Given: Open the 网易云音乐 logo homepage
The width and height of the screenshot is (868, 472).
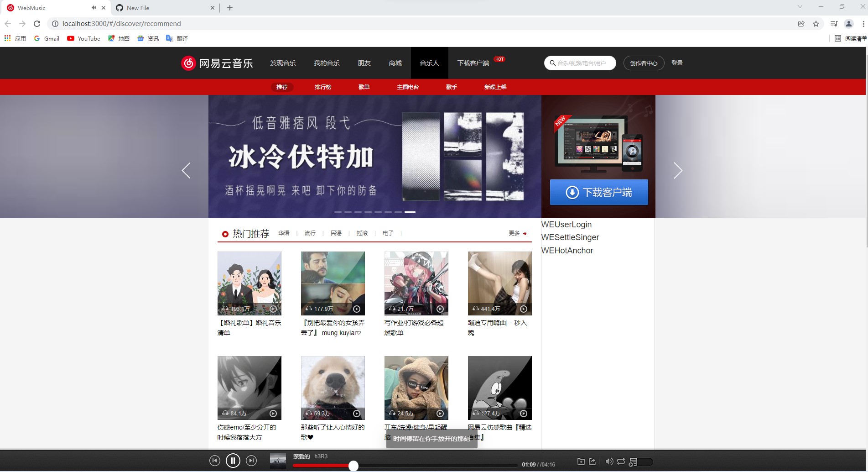Looking at the screenshot, I should pyautogui.click(x=217, y=63).
